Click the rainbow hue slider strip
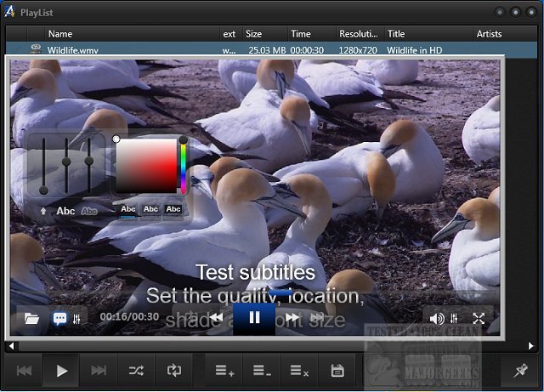This screenshot has height=392, width=544. click(x=182, y=168)
